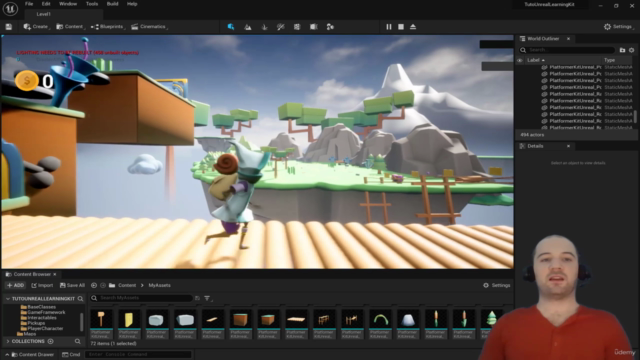Image resolution: width=640 pixels, height=360 pixels.
Task: Activate Select mode icon in toolbar
Action: click(231, 27)
